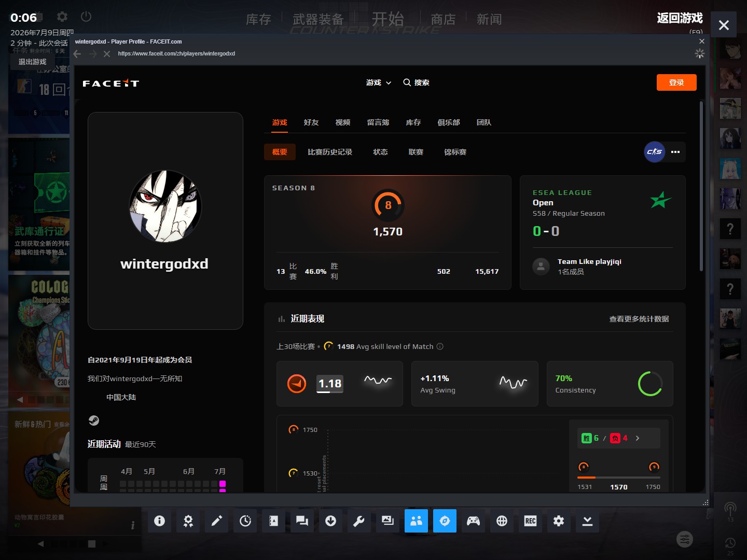This screenshot has width=747, height=560.
Task: Open the gear settings icon in bottom toolbar
Action: point(559,521)
